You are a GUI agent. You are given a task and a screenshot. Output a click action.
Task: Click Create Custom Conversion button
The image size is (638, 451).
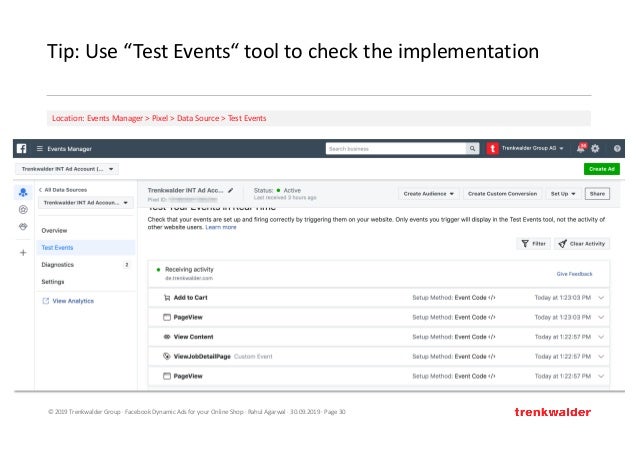point(502,194)
